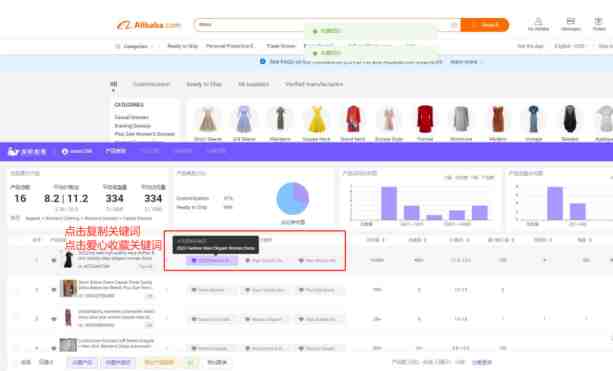
Task: Click the heart icon on the highlighted first keyword tag
Action: coord(194,260)
